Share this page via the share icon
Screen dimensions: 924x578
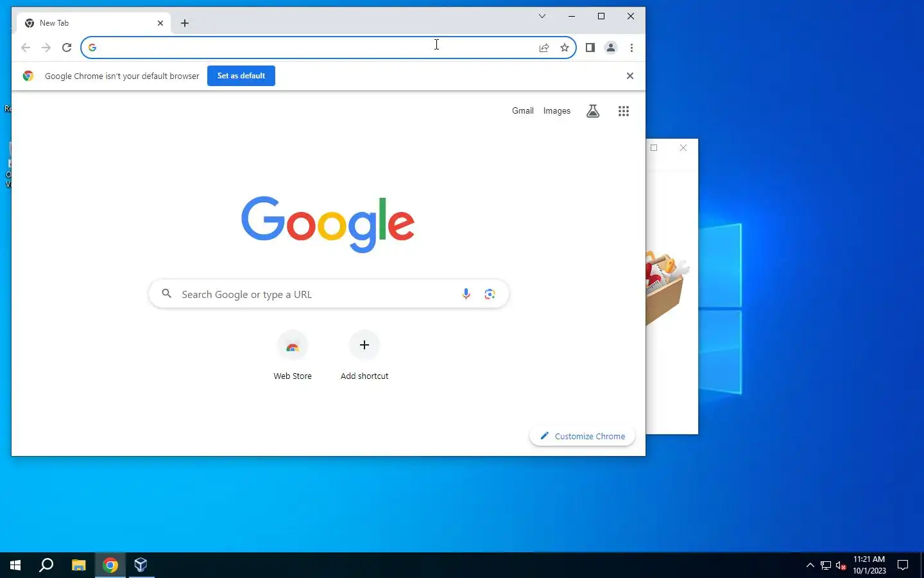tap(544, 48)
